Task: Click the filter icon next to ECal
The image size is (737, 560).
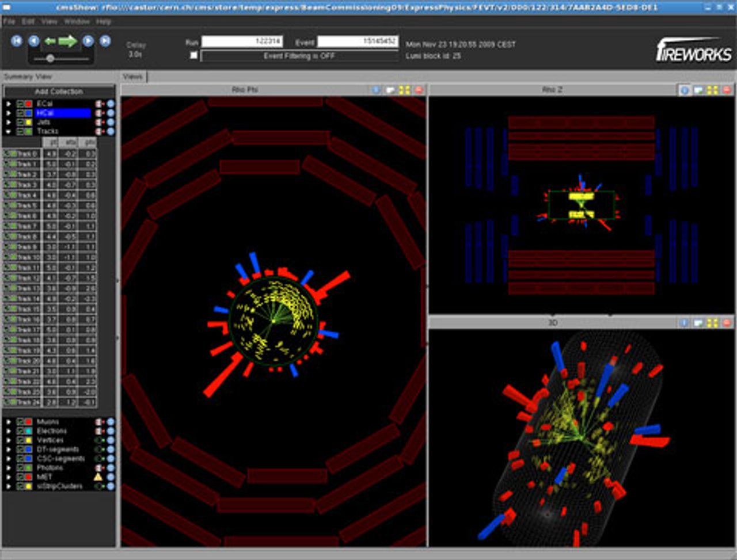Action: click(x=99, y=104)
